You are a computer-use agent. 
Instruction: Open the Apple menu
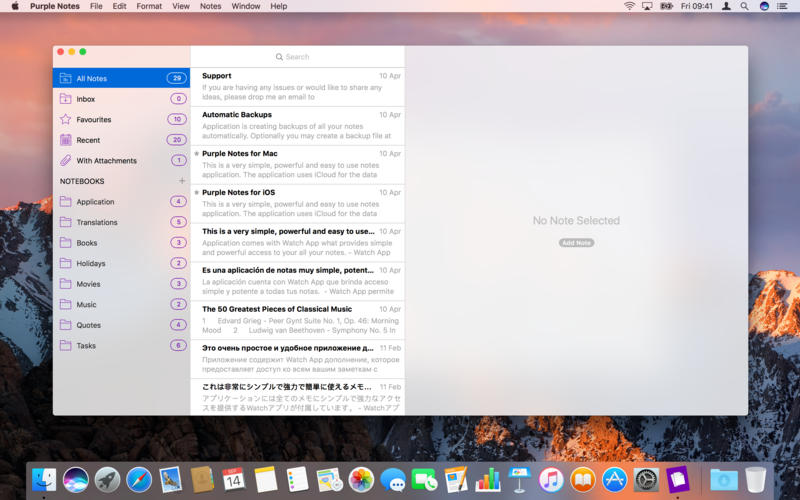[x=15, y=6]
